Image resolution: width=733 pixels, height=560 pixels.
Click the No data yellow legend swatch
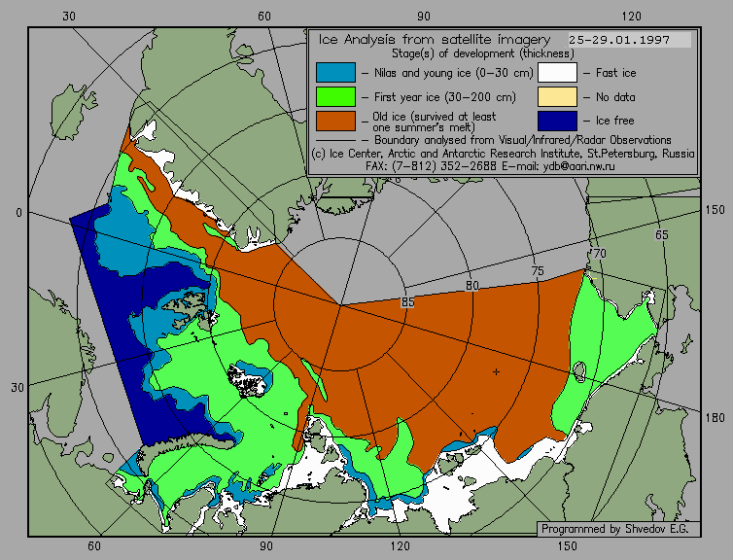[557, 97]
